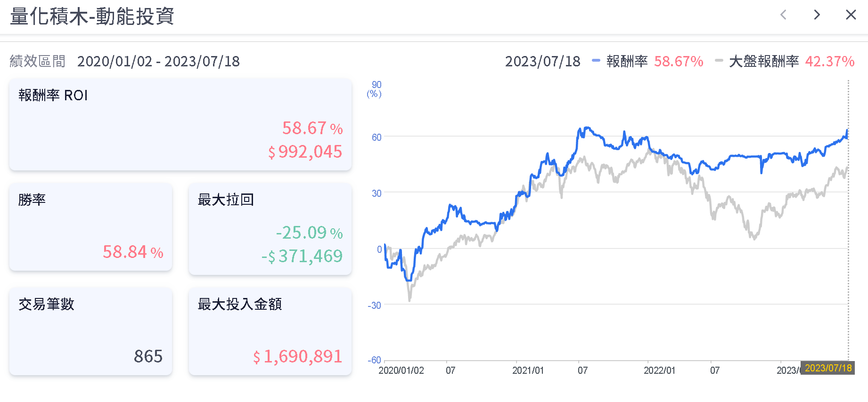Close the 量化積木-動能投資 panel
This screenshot has height=402, width=868.
point(851,15)
